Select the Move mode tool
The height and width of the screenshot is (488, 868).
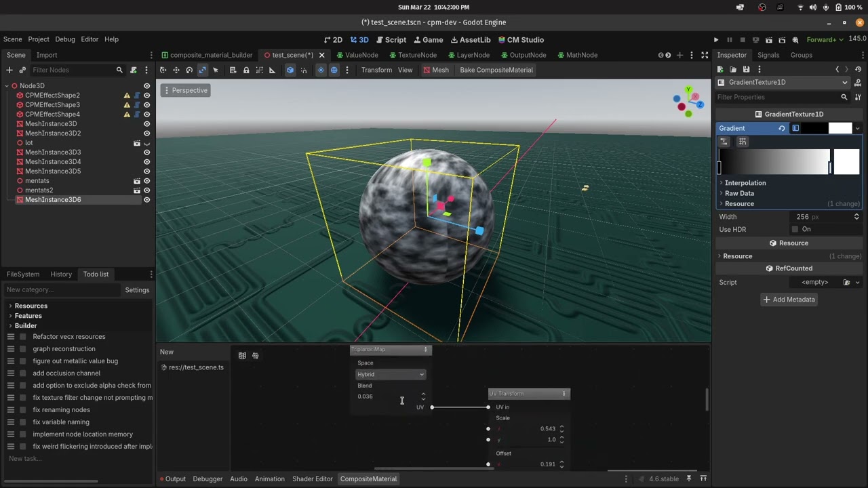pyautogui.click(x=176, y=70)
